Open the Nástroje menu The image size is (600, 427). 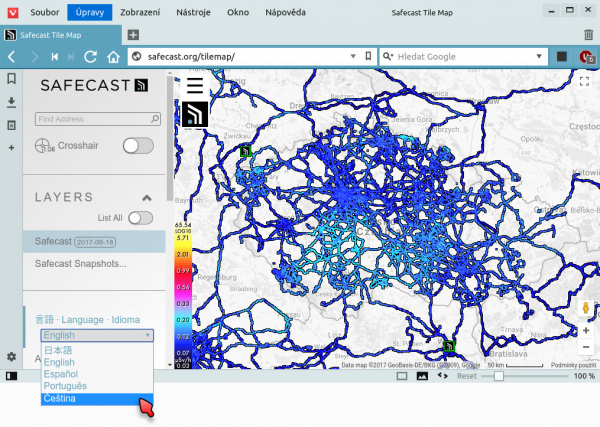(x=193, y=13)
